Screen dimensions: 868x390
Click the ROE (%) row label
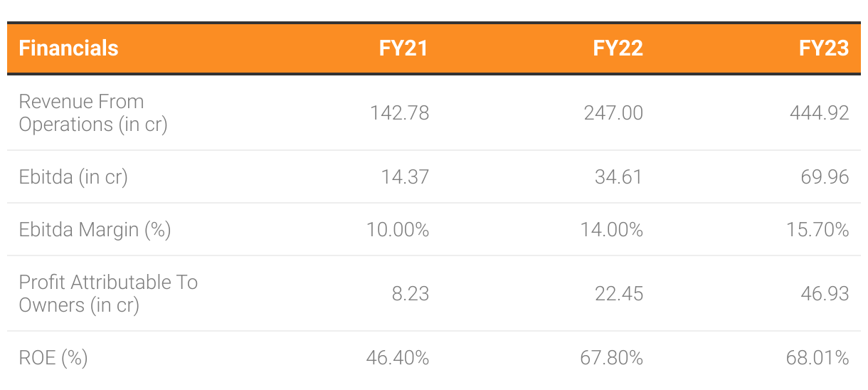[53, 357]
